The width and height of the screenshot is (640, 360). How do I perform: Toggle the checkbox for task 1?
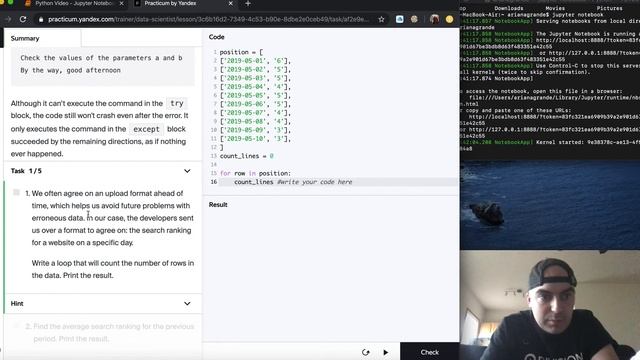16,192
